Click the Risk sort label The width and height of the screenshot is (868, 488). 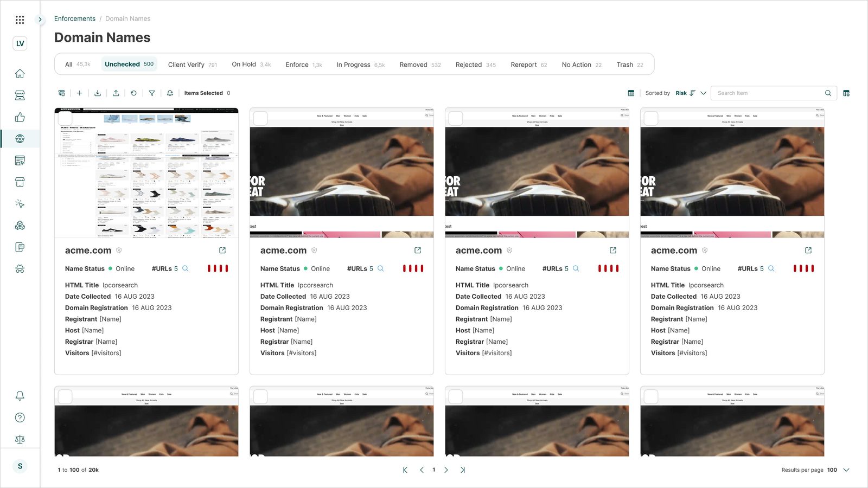(x=681, y=93)
